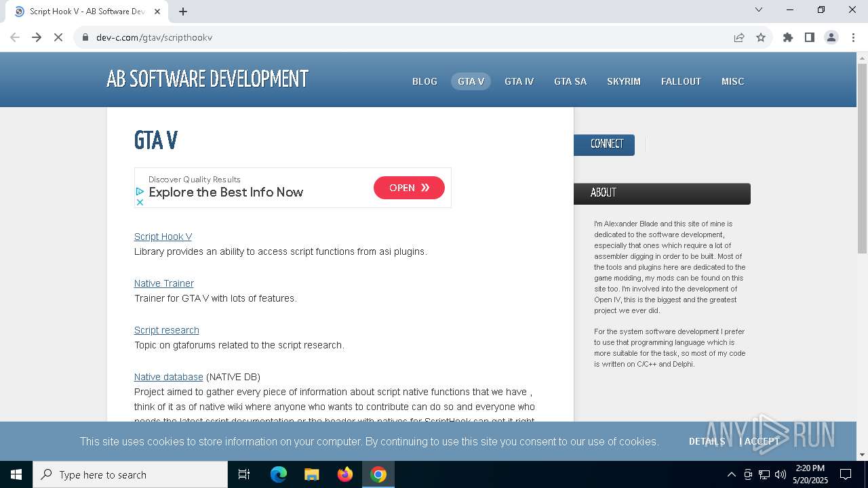Open the tab search chevron

[x=759, y=9]
